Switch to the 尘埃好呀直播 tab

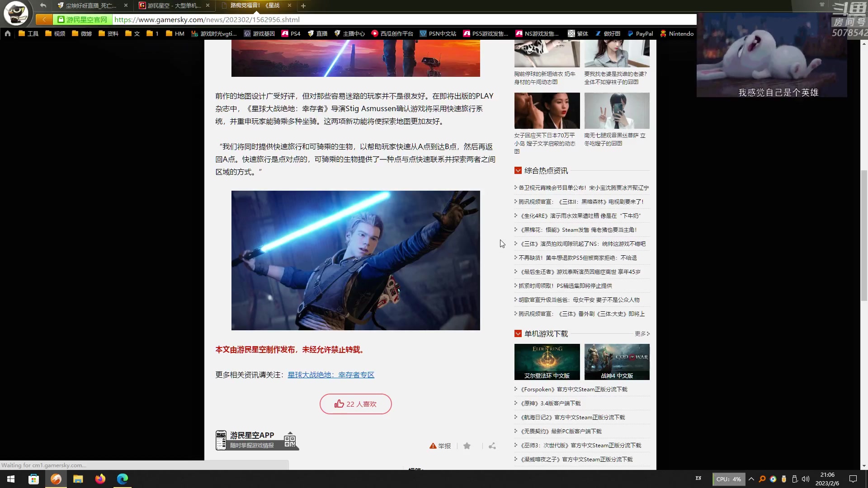tap(90, 5)
